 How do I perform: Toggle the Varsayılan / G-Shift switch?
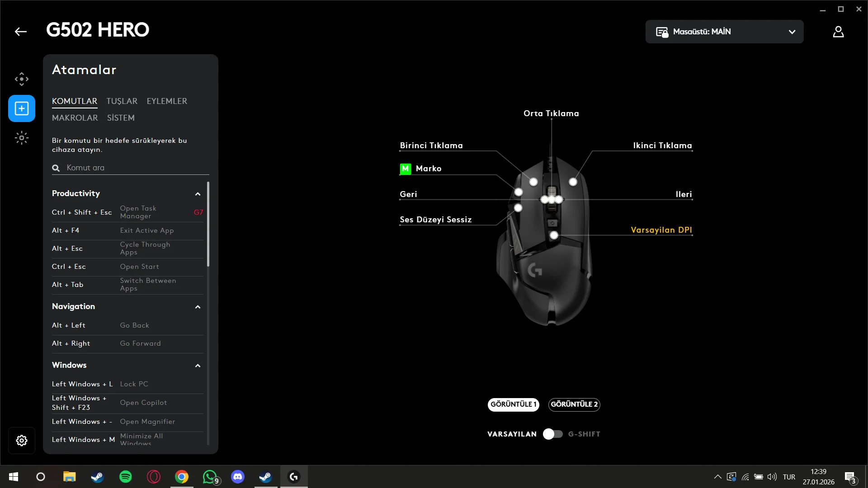[552, 434]
